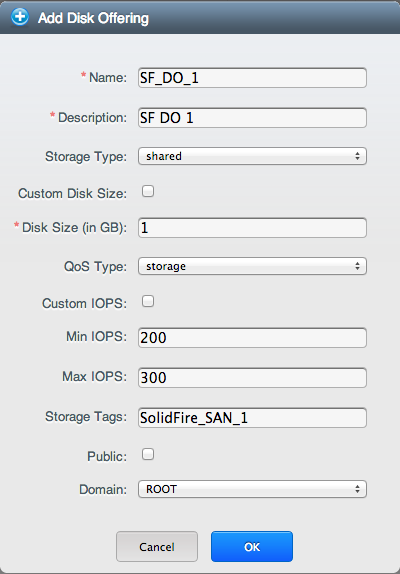Click the Cancel button
This screenshot has width=400, height=574.
[x=157, y=547]
